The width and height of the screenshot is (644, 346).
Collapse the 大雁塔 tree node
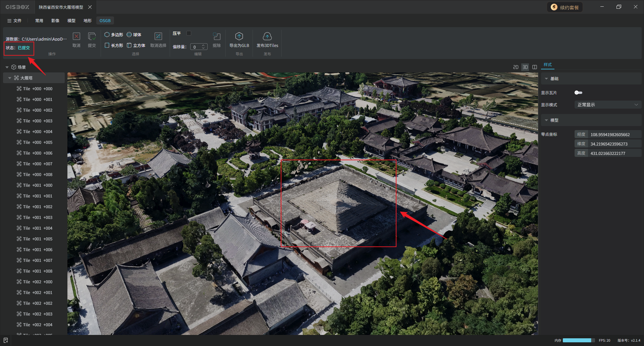click(10, 78)
